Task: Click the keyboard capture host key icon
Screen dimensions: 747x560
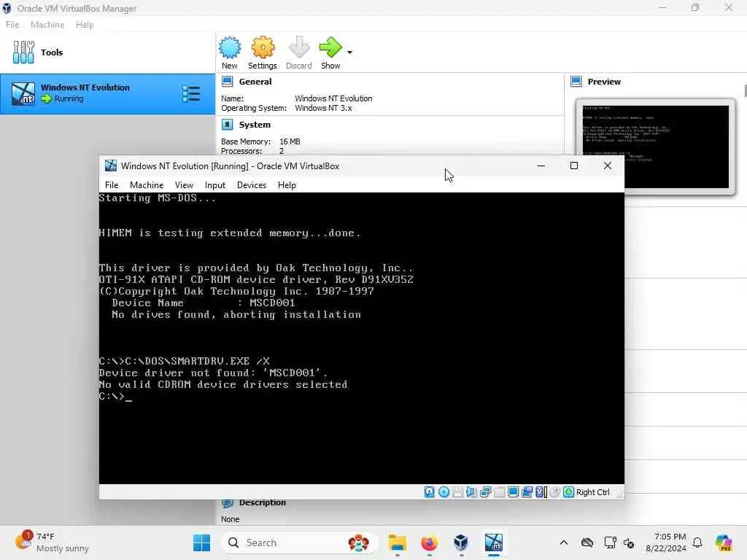Action: [568, 492]
